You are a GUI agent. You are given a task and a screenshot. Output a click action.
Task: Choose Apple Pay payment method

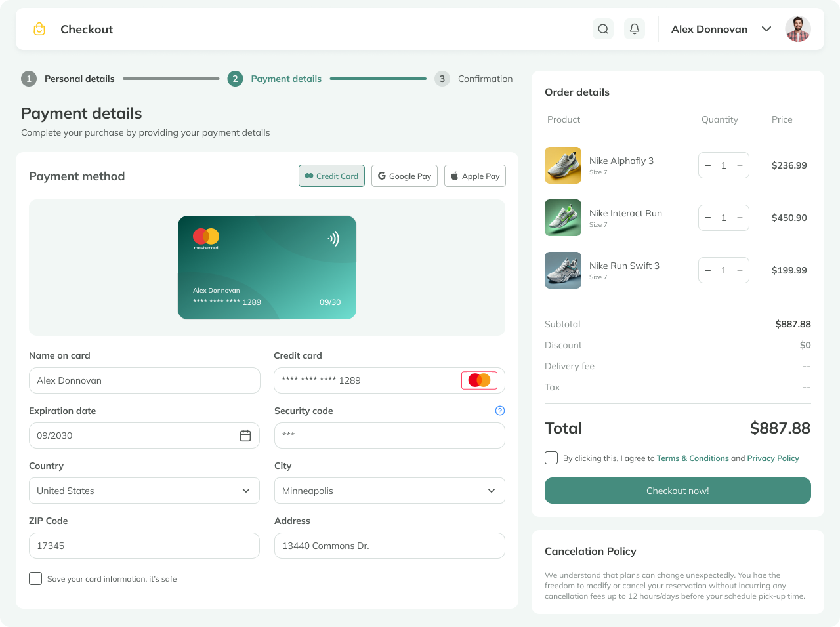pyautogui.click(x=475, y=176)
